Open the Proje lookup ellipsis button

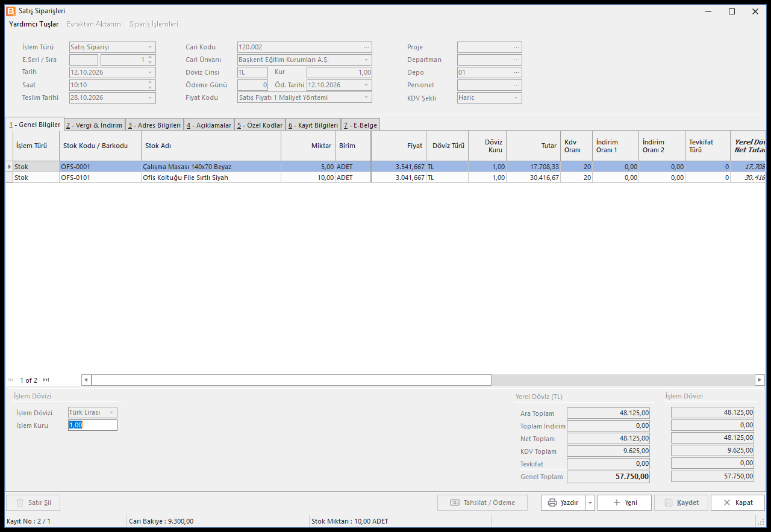[516, 47]
